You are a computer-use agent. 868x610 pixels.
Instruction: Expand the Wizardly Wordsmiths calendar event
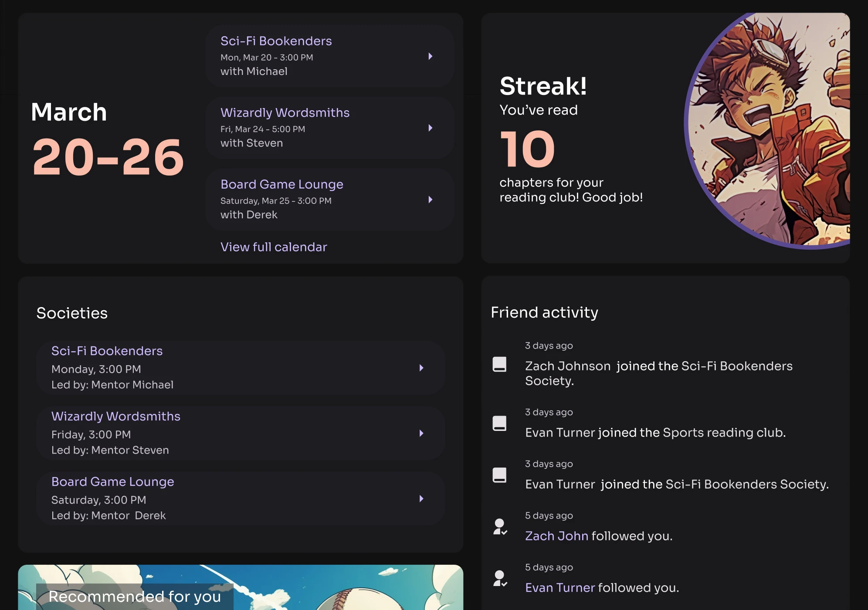coord(431,128)
